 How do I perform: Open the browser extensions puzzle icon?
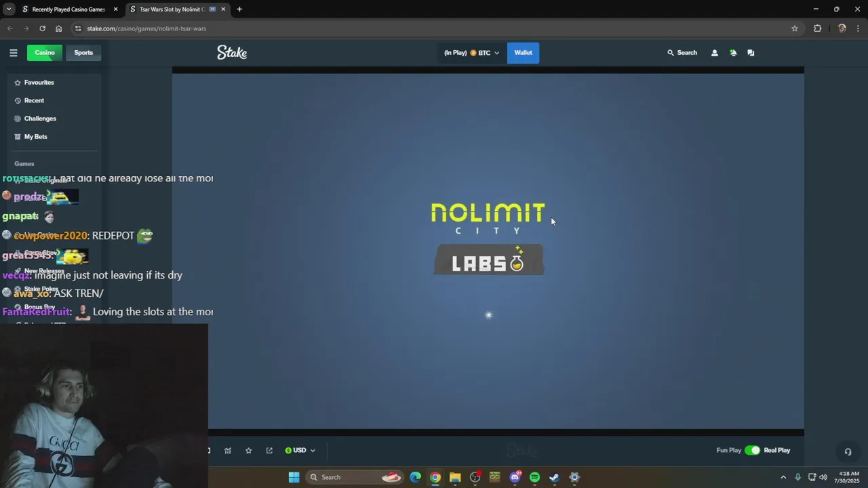pos(817,28)
